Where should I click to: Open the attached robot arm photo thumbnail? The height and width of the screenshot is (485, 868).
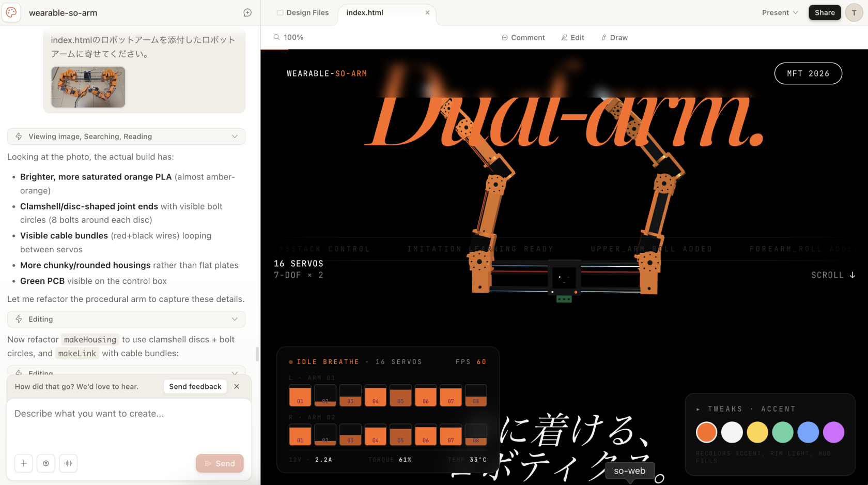coord(88,87)
